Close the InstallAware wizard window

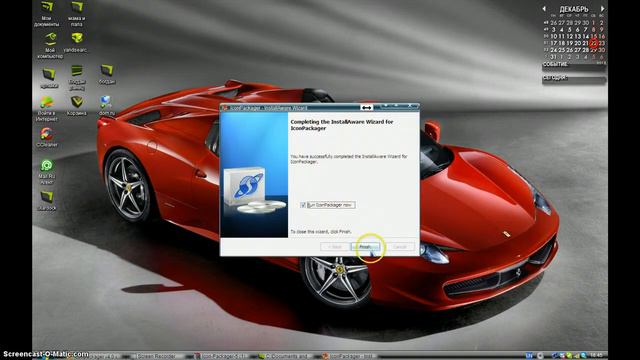click(x=409, y=107)
